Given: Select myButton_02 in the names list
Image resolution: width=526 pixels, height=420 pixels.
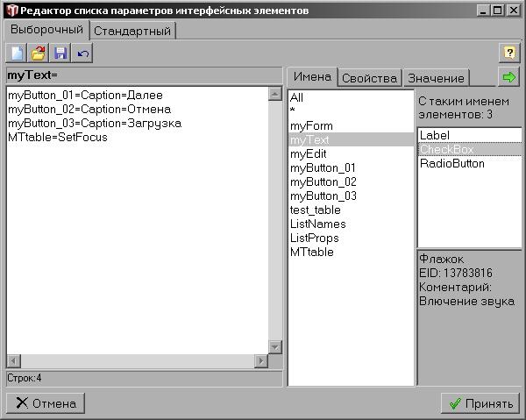Looking at the screenshot, I should 323,182.
